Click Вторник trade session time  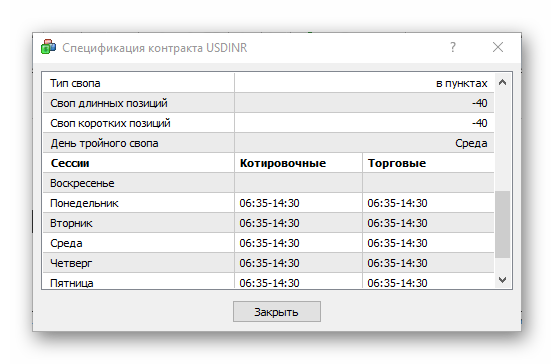[x=397, y=223]
